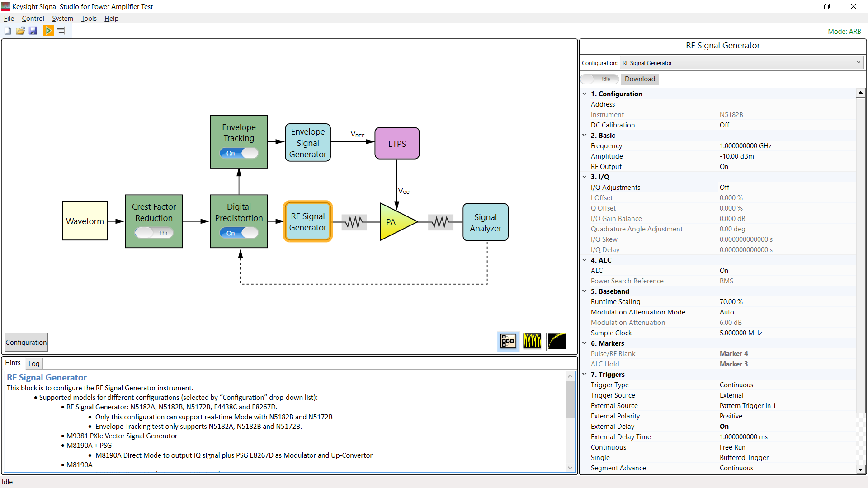Toggle the Digital Predistortion On switch

(x=239, y=233)
